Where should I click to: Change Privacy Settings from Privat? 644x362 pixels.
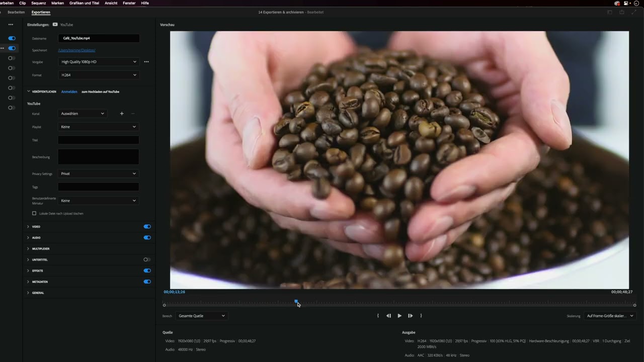point(99,173)
